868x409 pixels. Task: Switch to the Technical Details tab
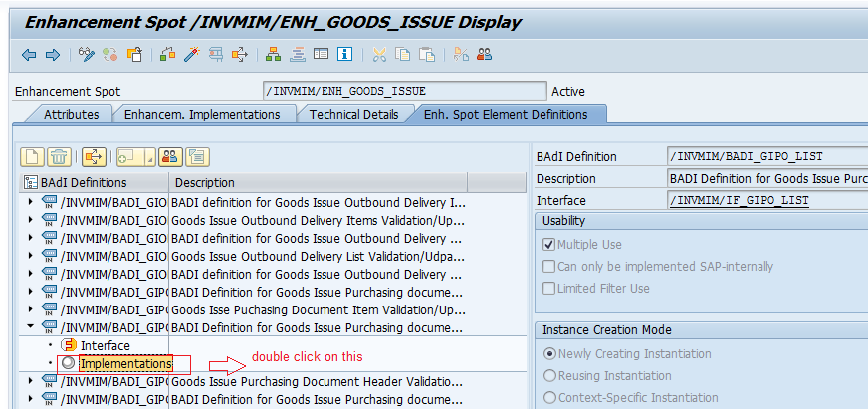[x=353, y=114]
